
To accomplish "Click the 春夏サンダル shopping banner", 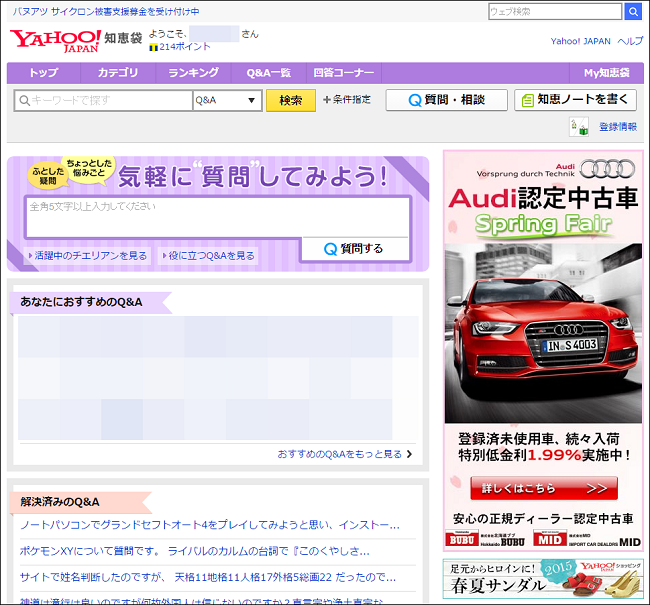I will [543, 579].
